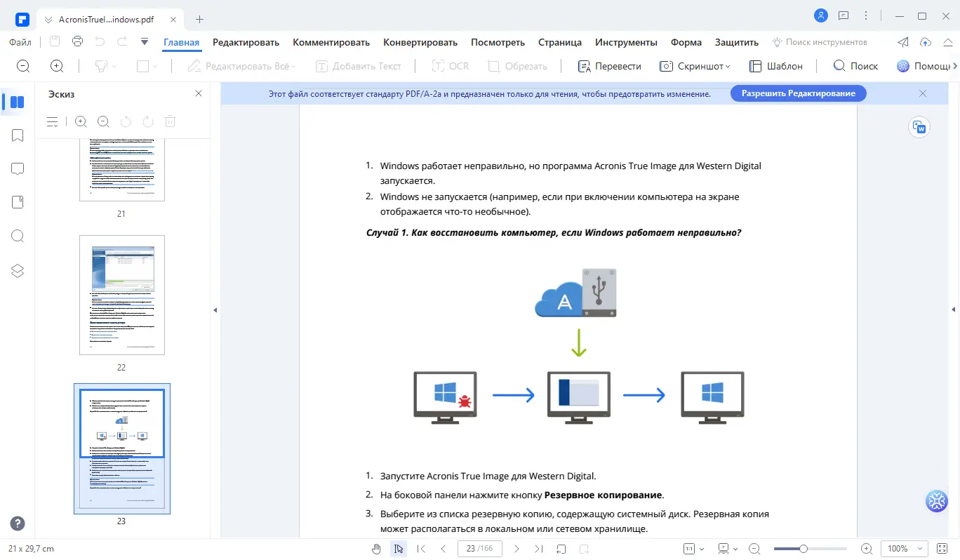Export the document to Word via floating icon

pos(919,127)
